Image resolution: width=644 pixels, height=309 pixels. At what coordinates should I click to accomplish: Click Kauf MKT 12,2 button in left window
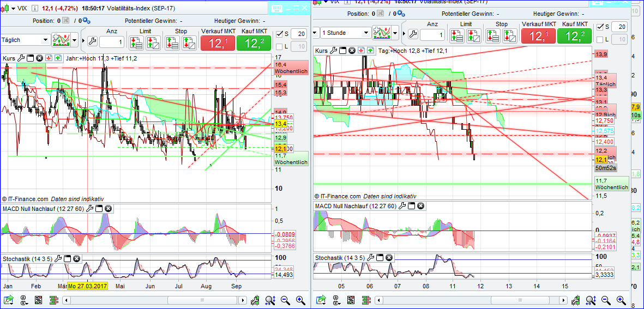coord(254,43)
